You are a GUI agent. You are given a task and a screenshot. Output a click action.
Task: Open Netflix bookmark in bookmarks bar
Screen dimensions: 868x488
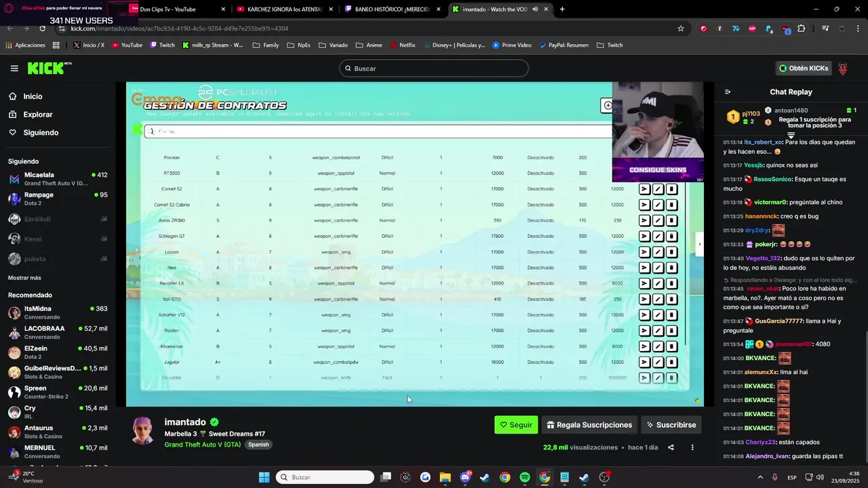click(x=403, y=45)
